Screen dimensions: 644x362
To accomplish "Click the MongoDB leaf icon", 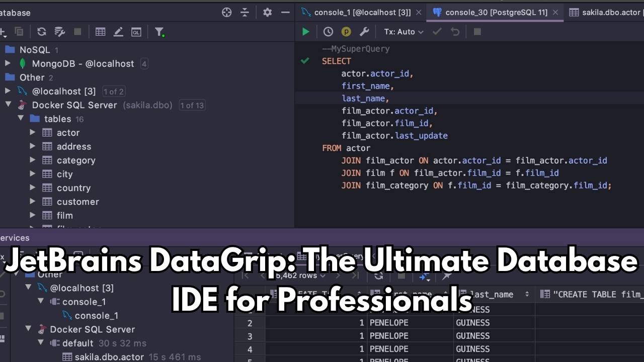I will 23,63.
